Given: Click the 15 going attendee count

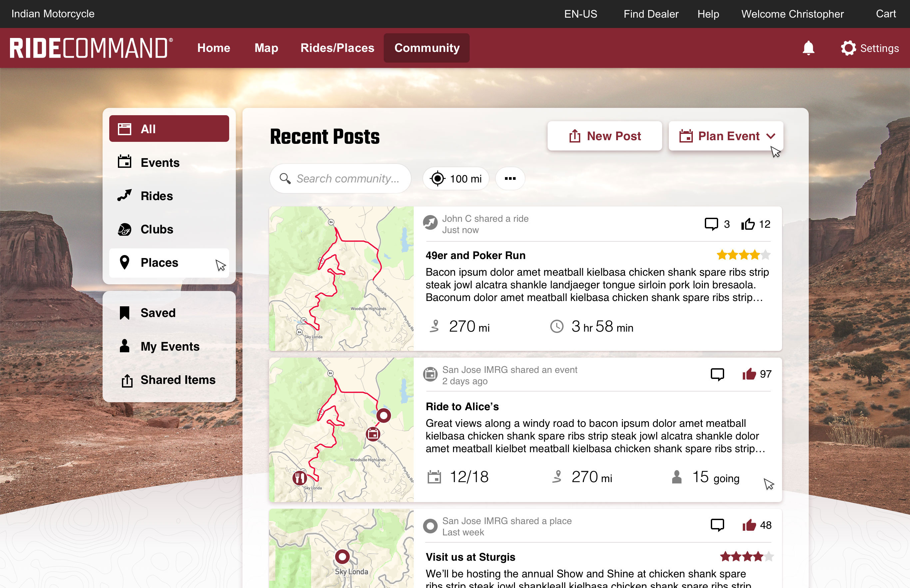Looking at the screenshot, I should pyautogui.click(x=716, y=477).
